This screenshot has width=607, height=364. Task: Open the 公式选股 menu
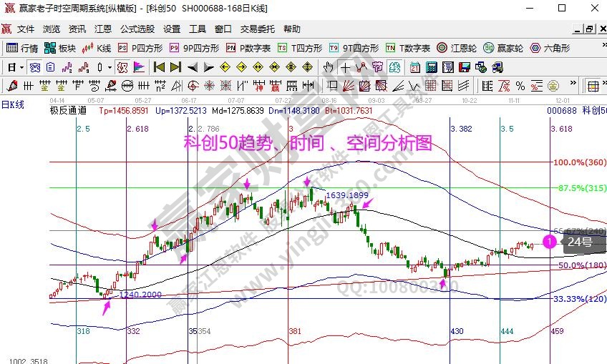(x=137, y=29)
